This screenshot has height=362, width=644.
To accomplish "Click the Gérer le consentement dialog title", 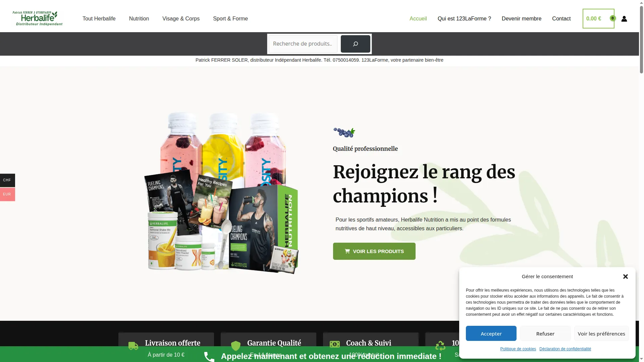I will click(547, 277).
